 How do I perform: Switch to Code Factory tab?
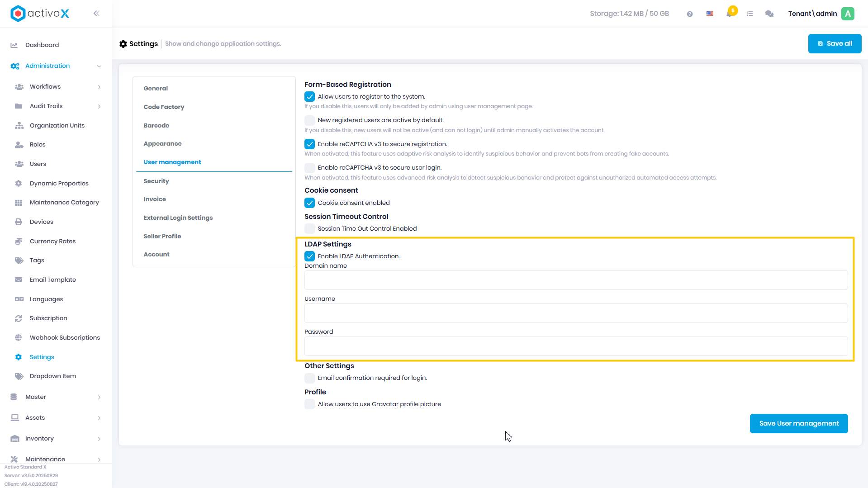164,107
